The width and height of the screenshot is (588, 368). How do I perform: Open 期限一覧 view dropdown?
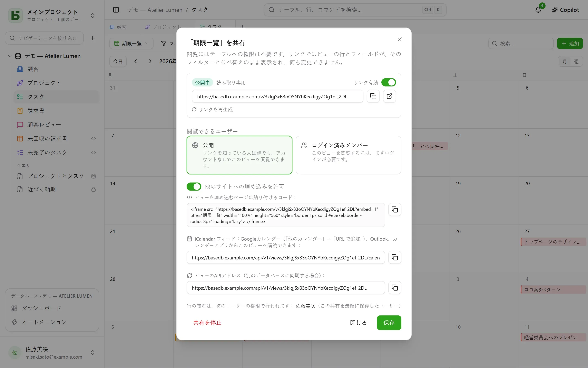[x=131, y=43]
